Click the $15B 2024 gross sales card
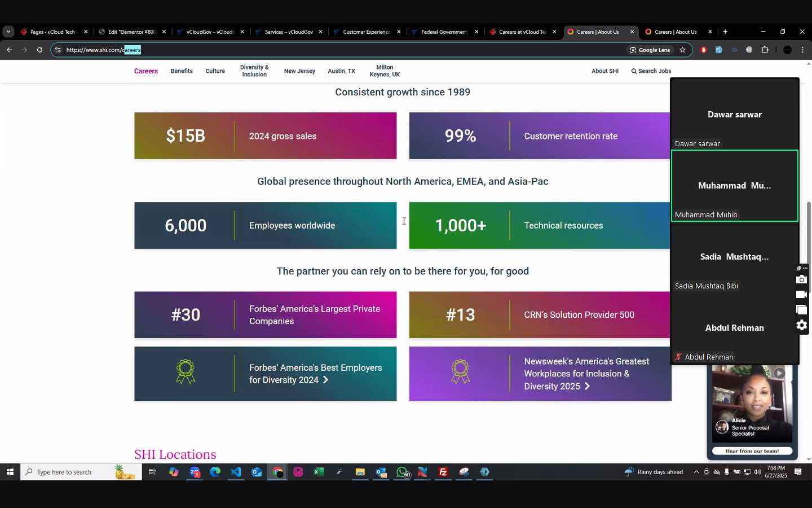Screen dimensions: 812x508 pyautogui.click(x=265, y=136)
